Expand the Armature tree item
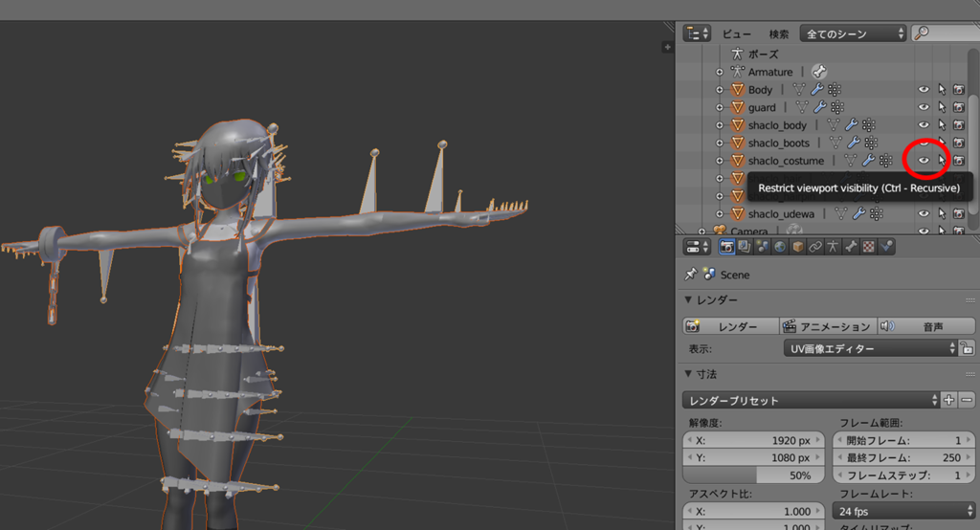The image size is (980, 530). (720, 72)
